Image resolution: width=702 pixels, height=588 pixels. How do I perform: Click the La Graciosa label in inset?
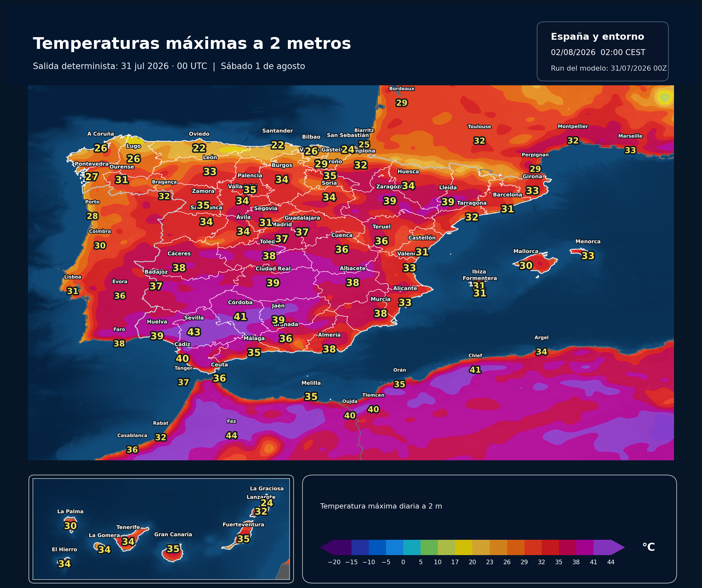(267, 488)
